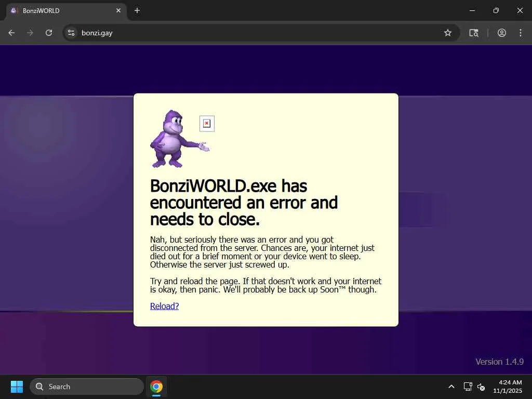
Task: Go back using the browser back arrow
Action: (x=11, y=33)
